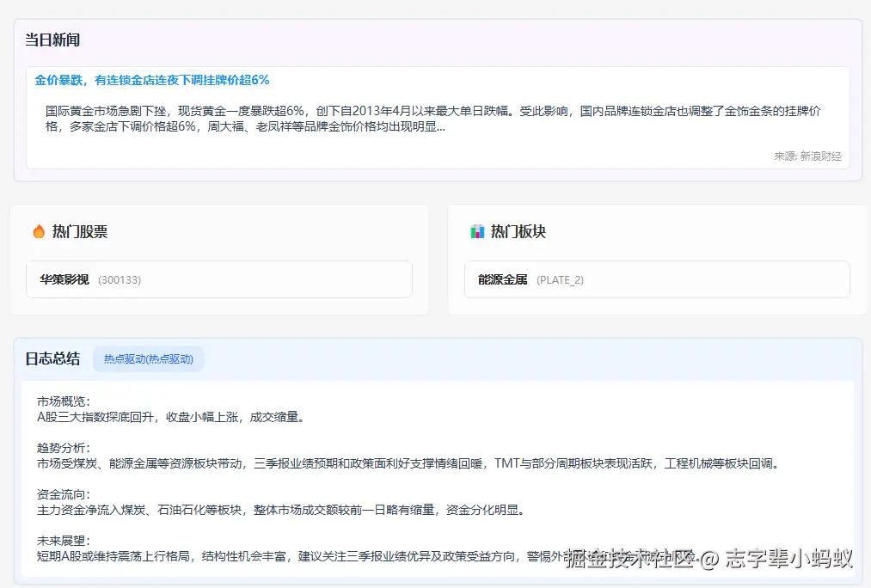Viewport: 871px width, 588px height.
Task: Click the 未来展望 subheading
Action: click(63, 541)
